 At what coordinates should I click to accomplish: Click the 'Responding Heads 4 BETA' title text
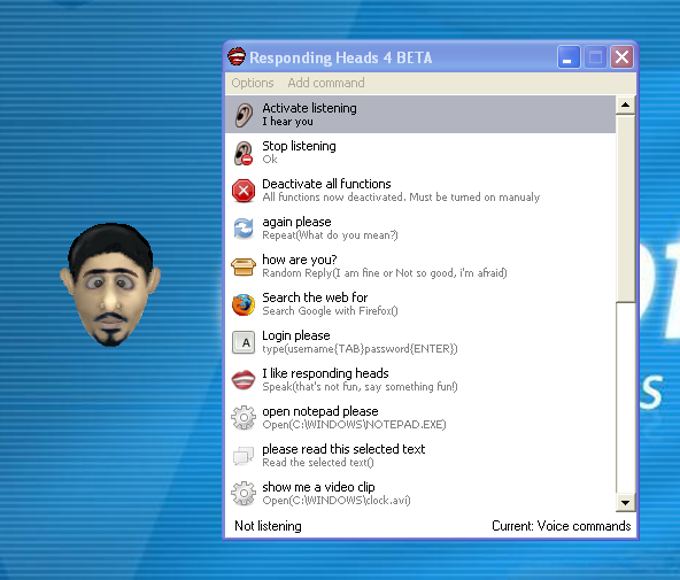pyautogui.click(x=340, y=58)
